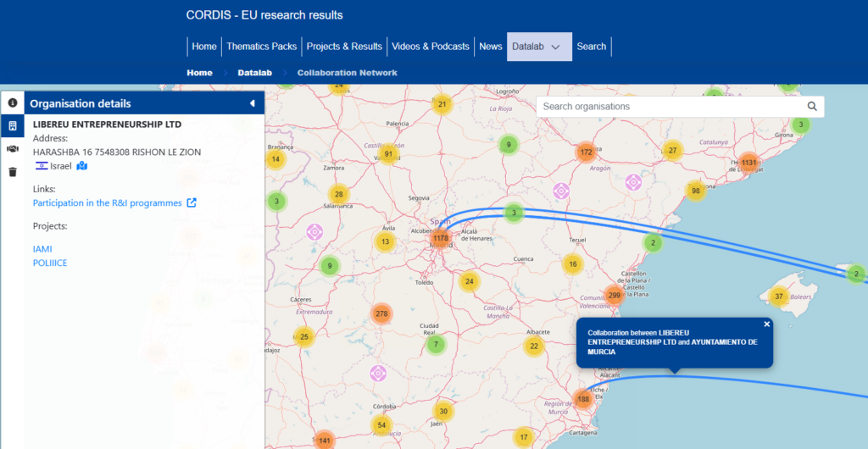Expand the Datalab dropdown menu
This screenshot has width=868, height=449.
pos(539,47)
